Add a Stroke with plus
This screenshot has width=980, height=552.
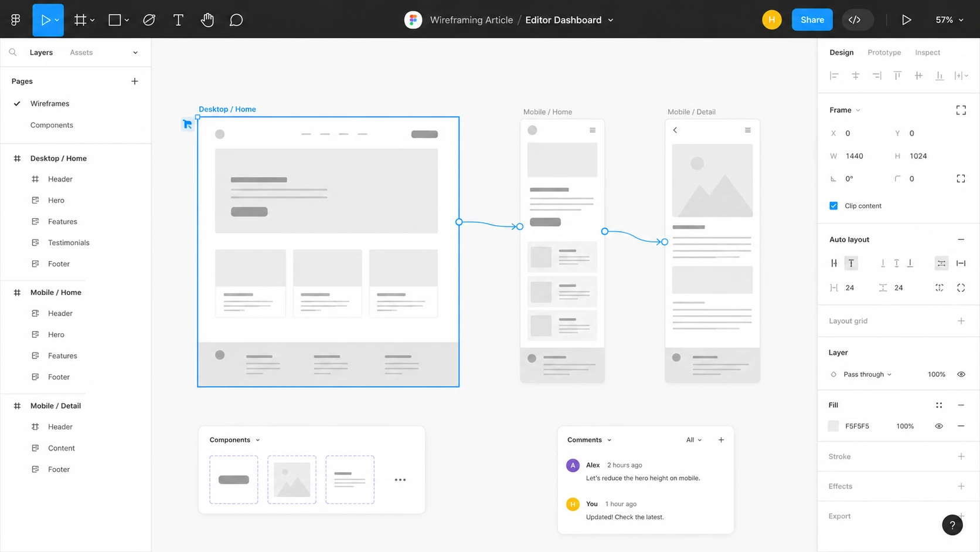(x=961, y=456)
